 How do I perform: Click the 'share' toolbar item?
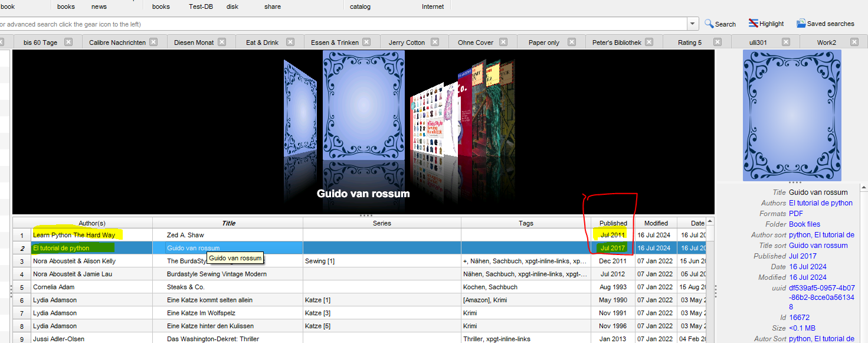(273, 6)
